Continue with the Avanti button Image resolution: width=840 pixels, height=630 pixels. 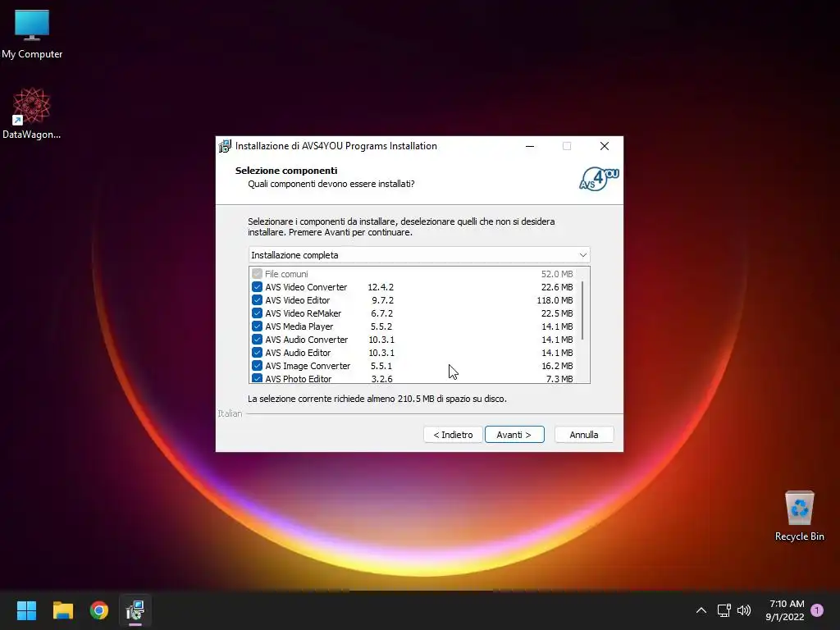click(514, 435)
